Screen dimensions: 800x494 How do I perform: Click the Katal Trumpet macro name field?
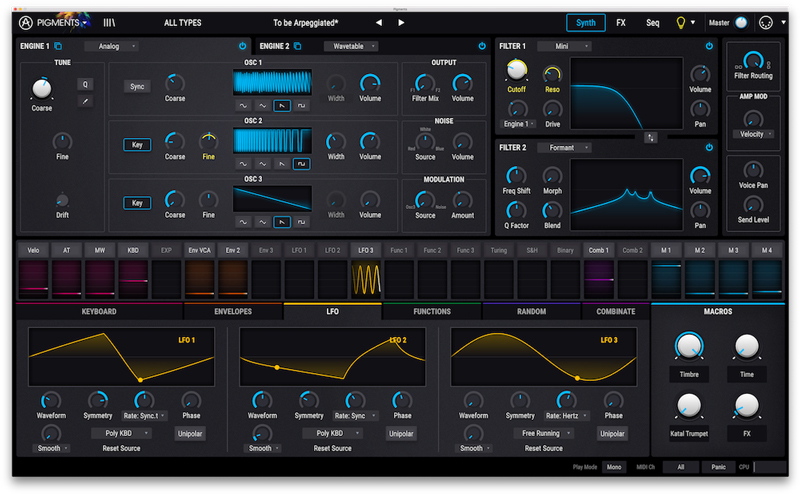coord(689,433)
